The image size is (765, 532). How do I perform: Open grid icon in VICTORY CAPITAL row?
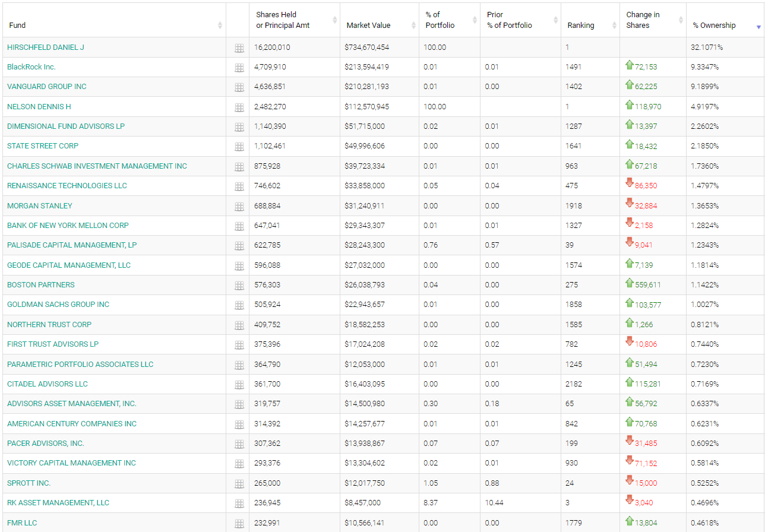point(239,464)
